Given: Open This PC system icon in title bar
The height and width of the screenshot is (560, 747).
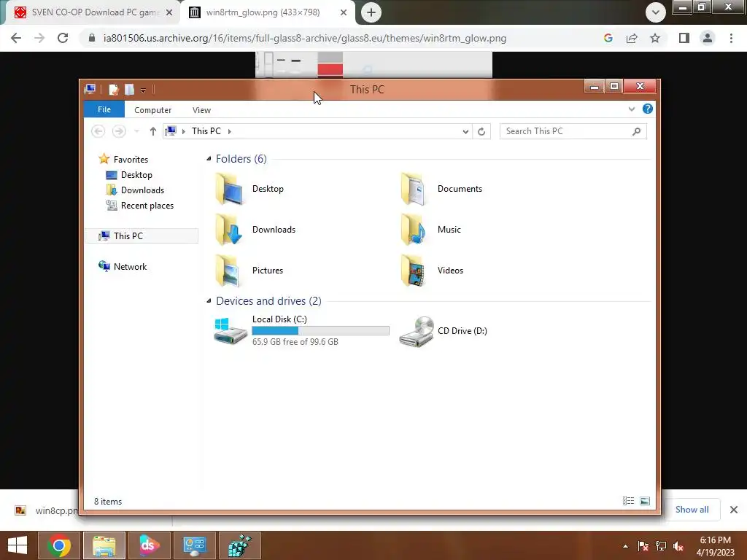Looking at the screenshot, I should pos(90,89).
